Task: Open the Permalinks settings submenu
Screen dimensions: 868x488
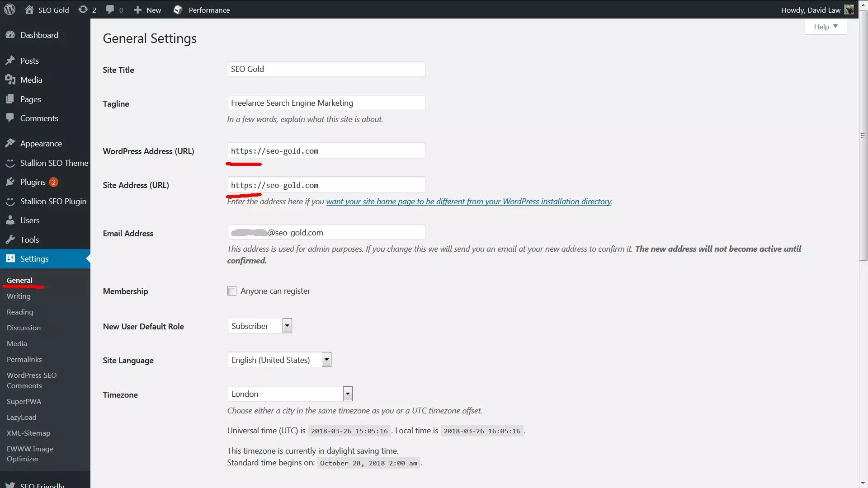Action: [x=24, y=359]
